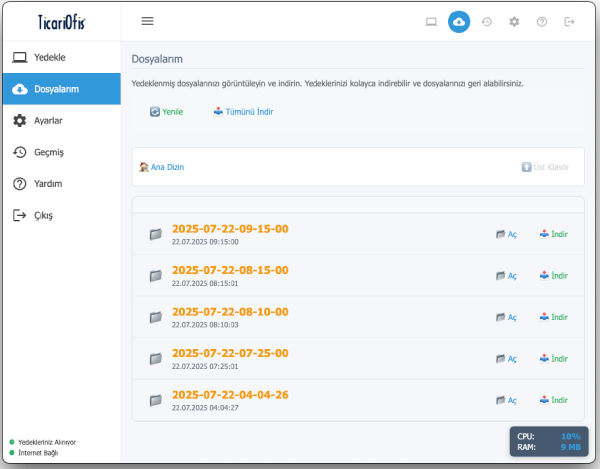This screenshot has height=469, width=600.
Task: Go to Geçmiş in the sidebar
Action: pos(48,152)
